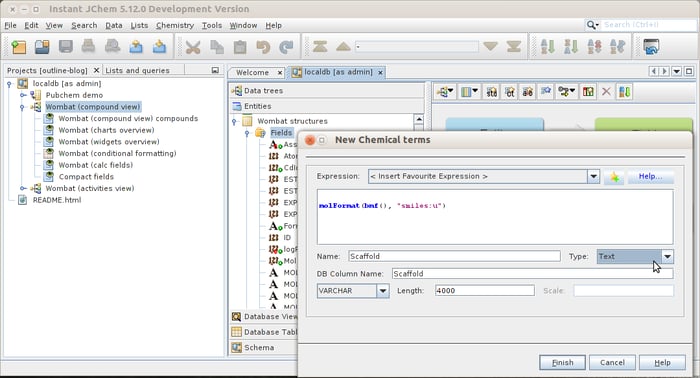Click the Save floppy disk toolbar icon

pyautogui.click(x=66, y=46)
